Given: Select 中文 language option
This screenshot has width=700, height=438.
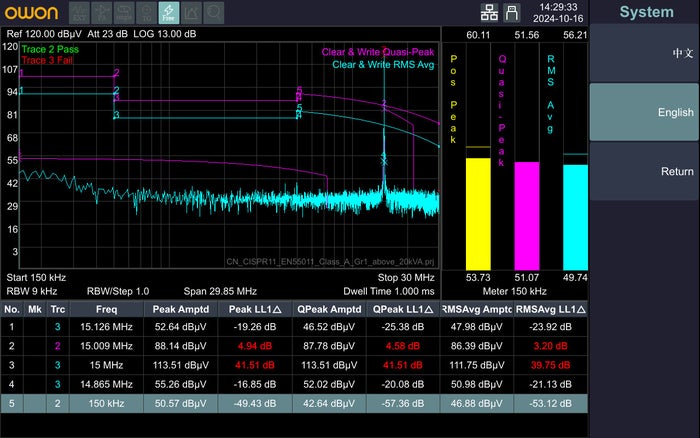Looking at the screenshot, I should coord(644,53).
